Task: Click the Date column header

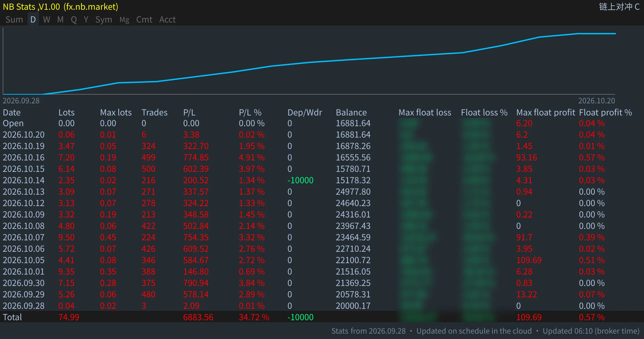Action: (x=12, y=112)
